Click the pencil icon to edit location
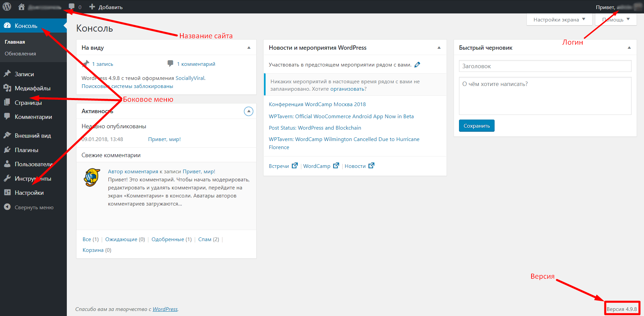 pyautogui.click(x=417, y=64)
